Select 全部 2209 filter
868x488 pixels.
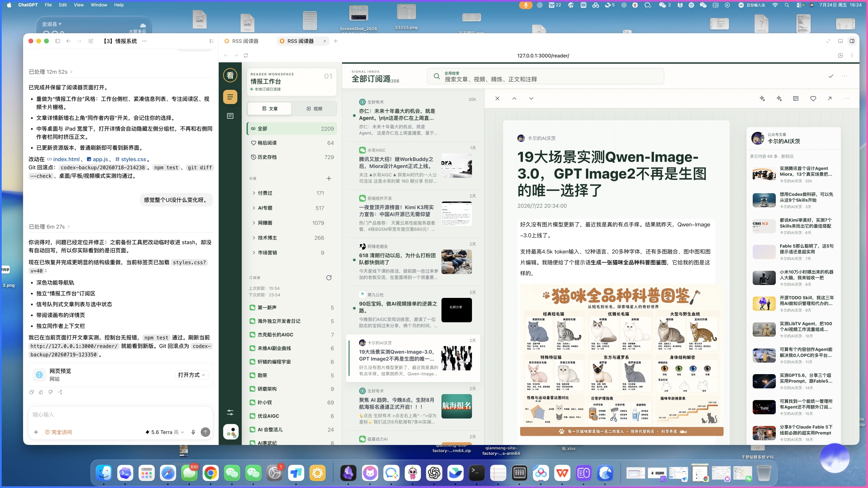[292, 129]
